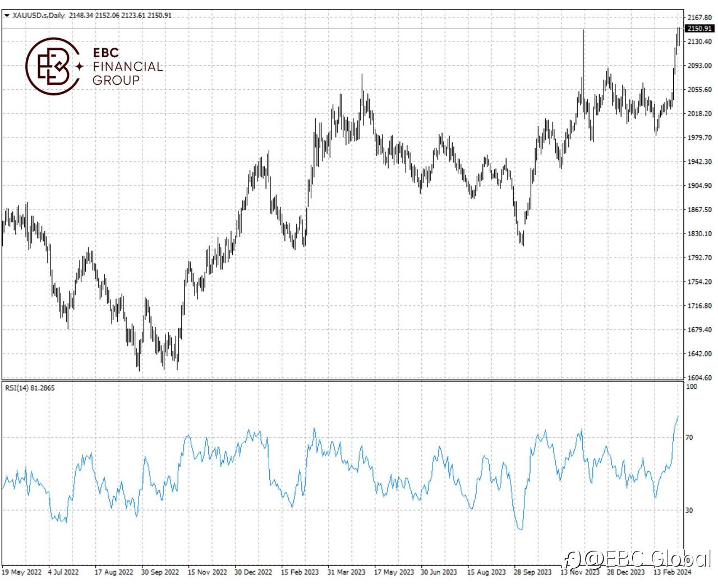Click the 2093.00 price axis label
This screenshot has width=718, height=588.
[699, 66]
